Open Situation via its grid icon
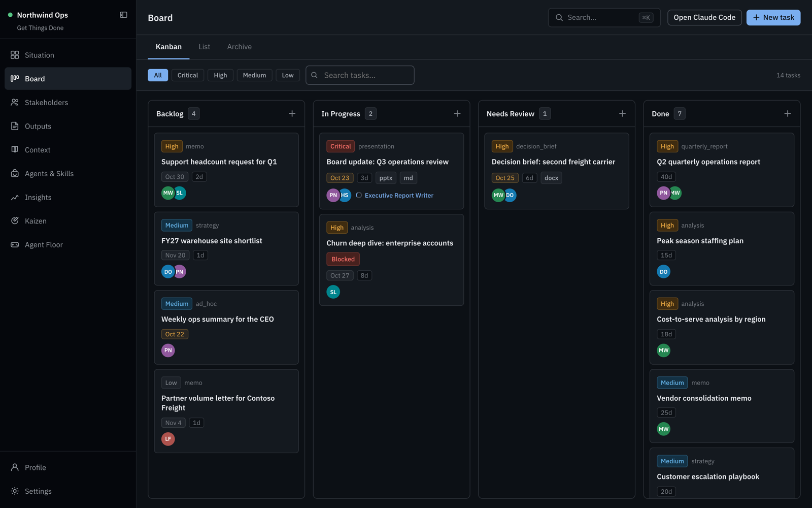 pyautogui.click(x=15, y=55)
